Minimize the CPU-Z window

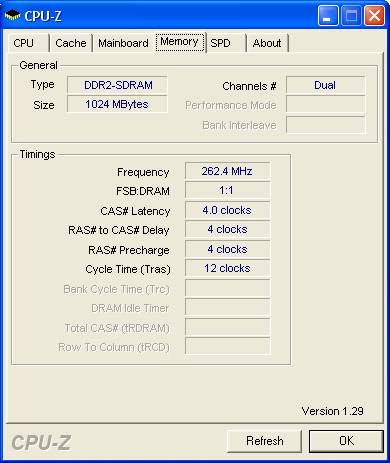coord(328,15)
